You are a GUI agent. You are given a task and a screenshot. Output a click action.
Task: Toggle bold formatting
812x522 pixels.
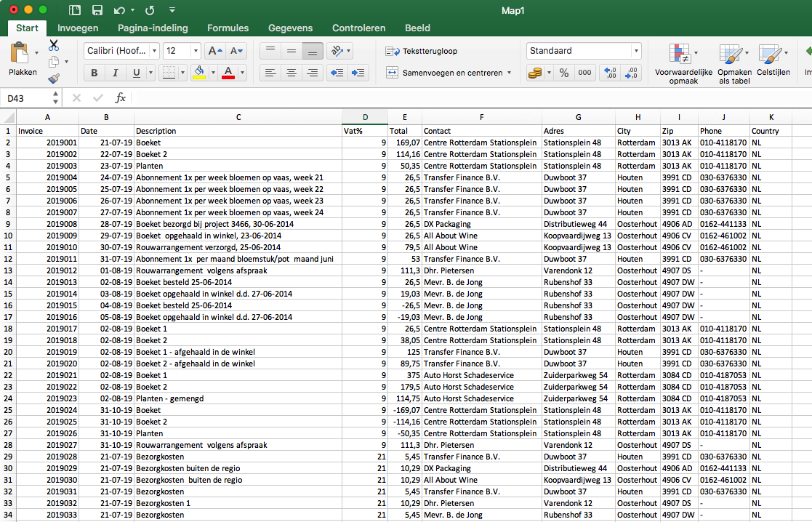pos(94,73)
